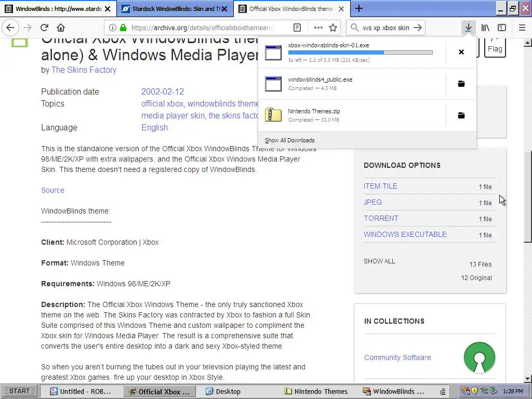Click the search magnifier icon

point(354,28)
